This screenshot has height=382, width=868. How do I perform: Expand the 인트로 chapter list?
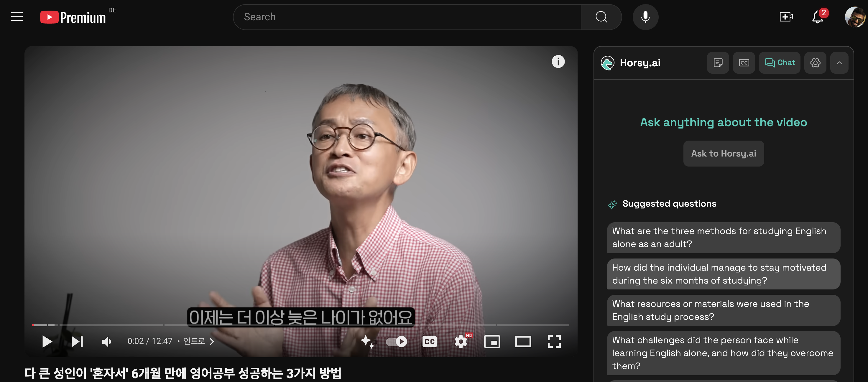pyautogui.click(x=198, y=342)
